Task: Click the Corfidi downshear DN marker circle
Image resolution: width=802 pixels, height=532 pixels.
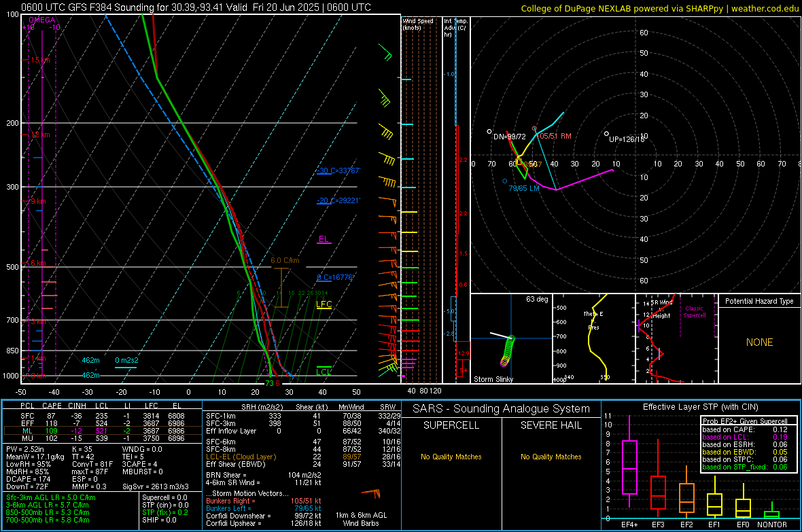Action: pos(489,131)
